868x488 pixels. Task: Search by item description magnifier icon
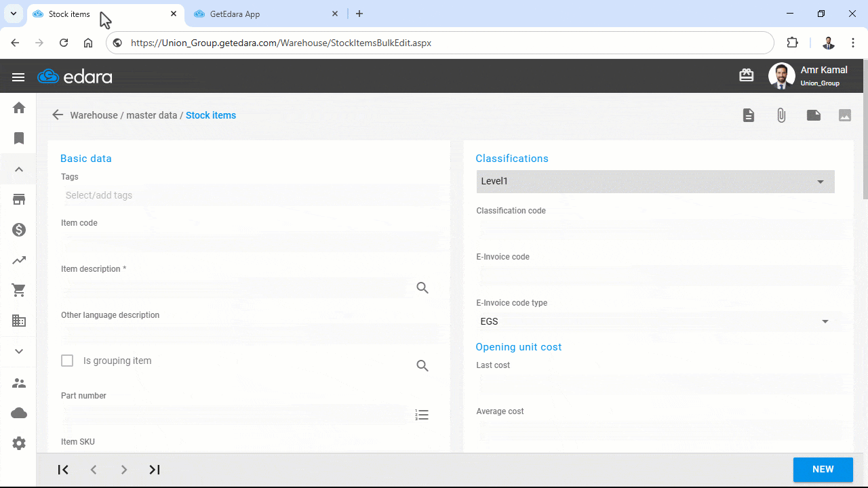(x=422, y=288)
